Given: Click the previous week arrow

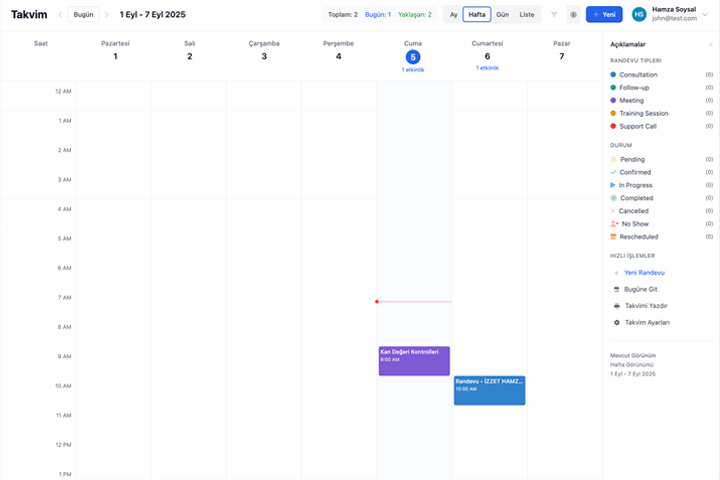Looking at the screenshot, I should tap(59, 15).
